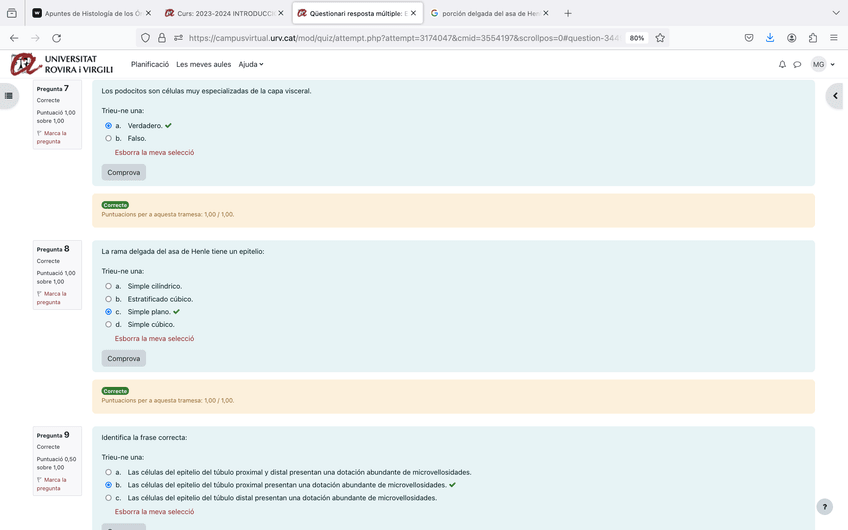Image resolution: width=848 pixels, height=530 pixels.
Task: Open the left course index drawer
Action: (x=9, y=96)
